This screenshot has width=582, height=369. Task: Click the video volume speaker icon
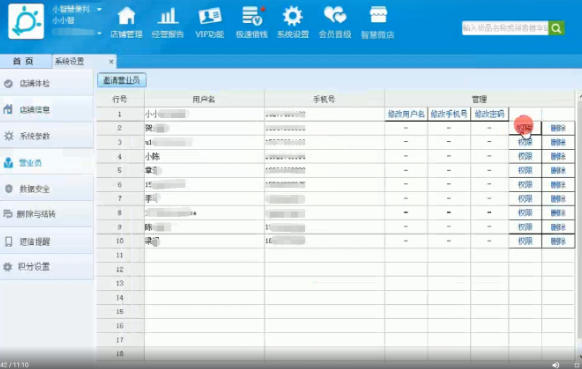point(555,365)
